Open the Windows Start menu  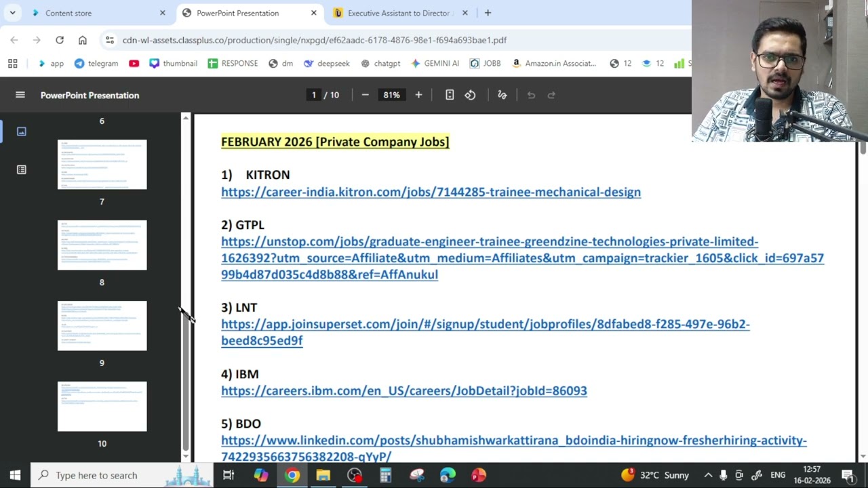coord(15,475)
